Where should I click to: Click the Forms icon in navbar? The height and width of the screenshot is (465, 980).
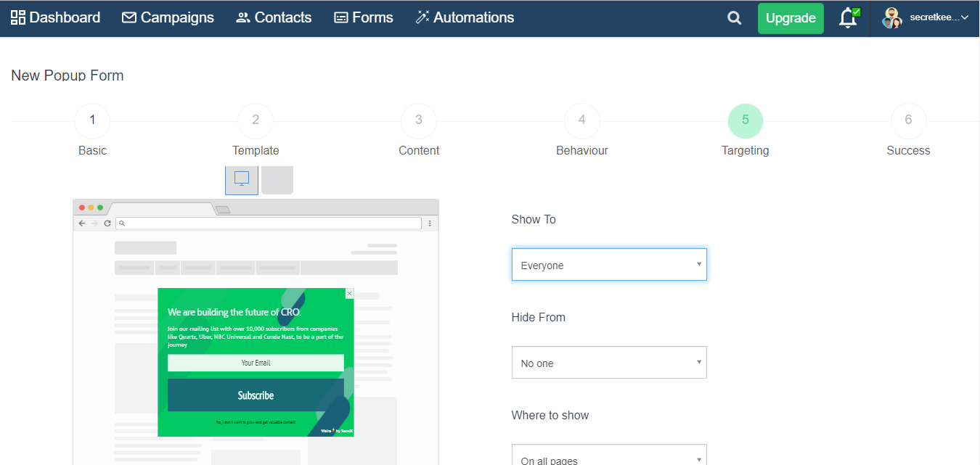340,17
